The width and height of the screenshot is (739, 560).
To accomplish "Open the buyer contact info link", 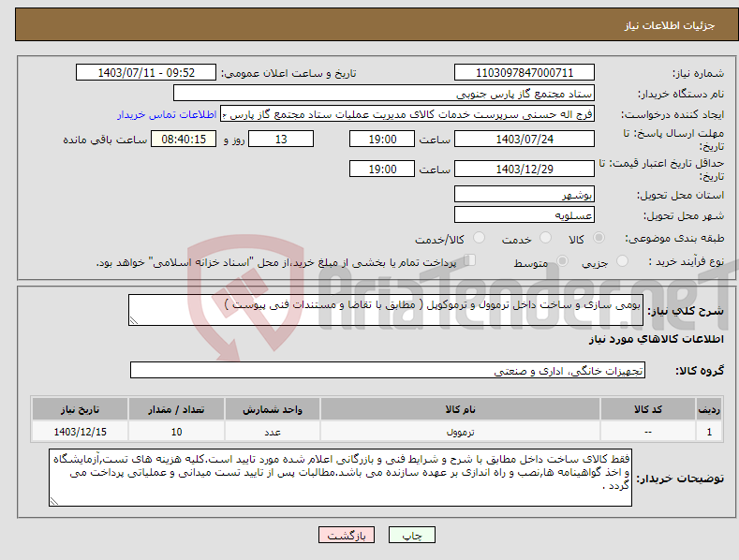I will pyautogui.click(x=167, y=114).
